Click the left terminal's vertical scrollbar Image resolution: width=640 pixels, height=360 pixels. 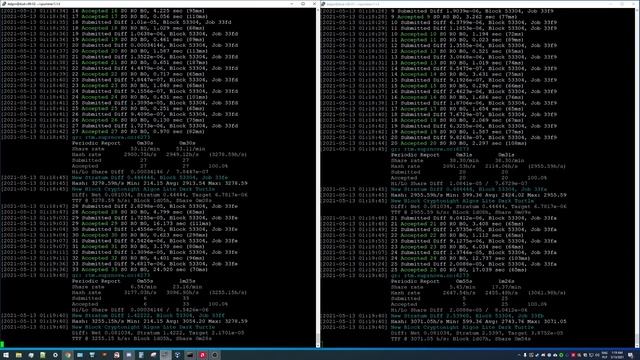click(318, 178)
